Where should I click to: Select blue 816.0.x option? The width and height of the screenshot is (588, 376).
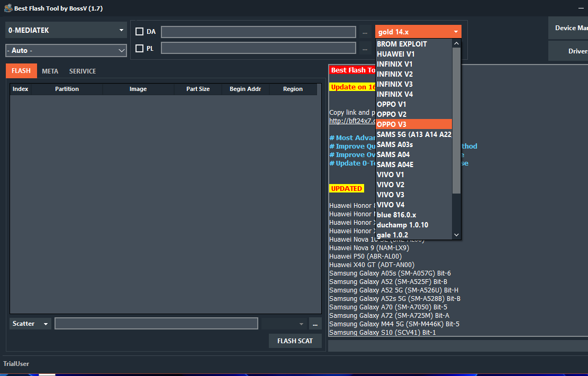click(x=414, y=215)
